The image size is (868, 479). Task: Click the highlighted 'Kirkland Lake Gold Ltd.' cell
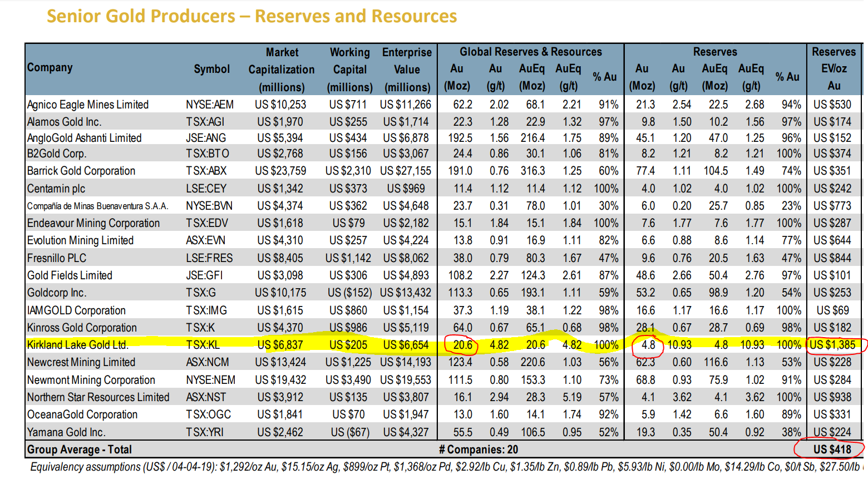pyautogui.click(x=78, y=345)
